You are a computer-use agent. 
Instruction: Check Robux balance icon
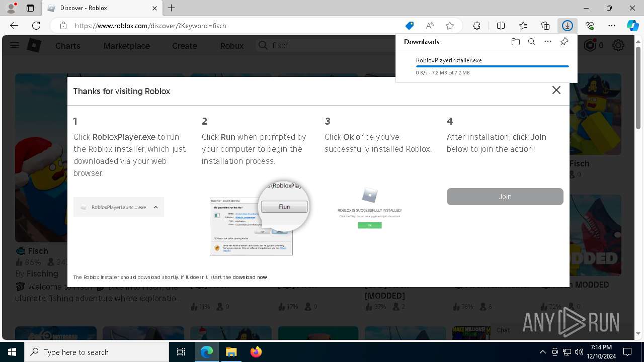pyautogui.click(x=590, y=45)
